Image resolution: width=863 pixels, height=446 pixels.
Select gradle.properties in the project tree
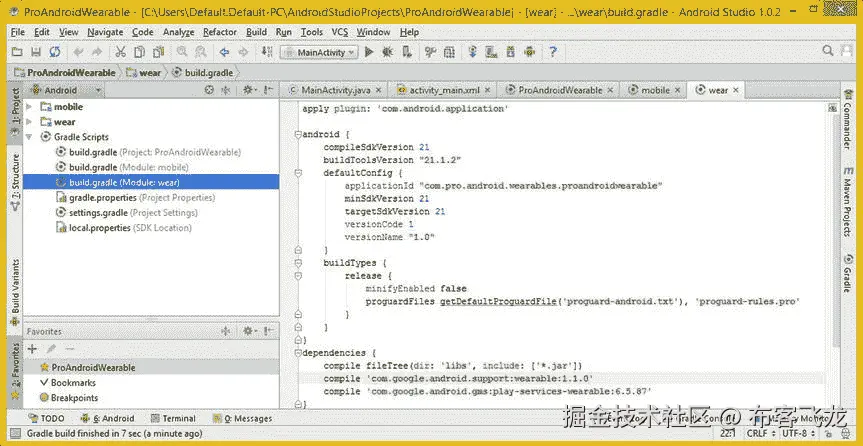[135, 197]
